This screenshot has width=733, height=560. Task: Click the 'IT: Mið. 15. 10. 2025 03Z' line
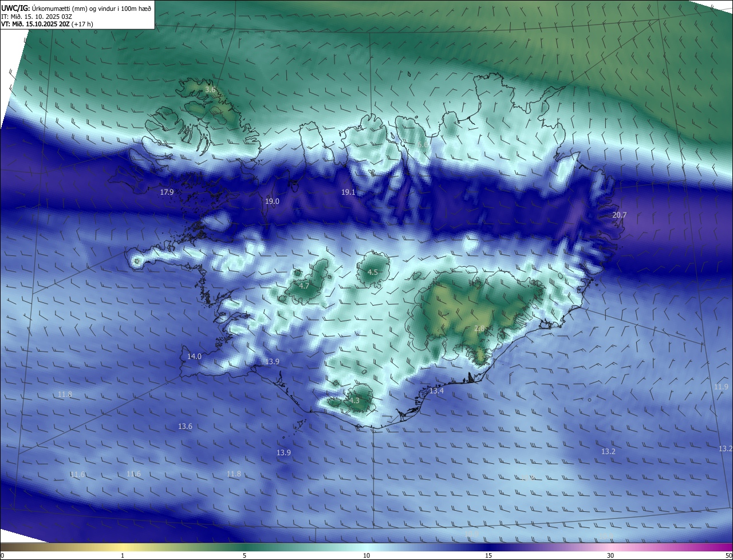click(37, 17)
